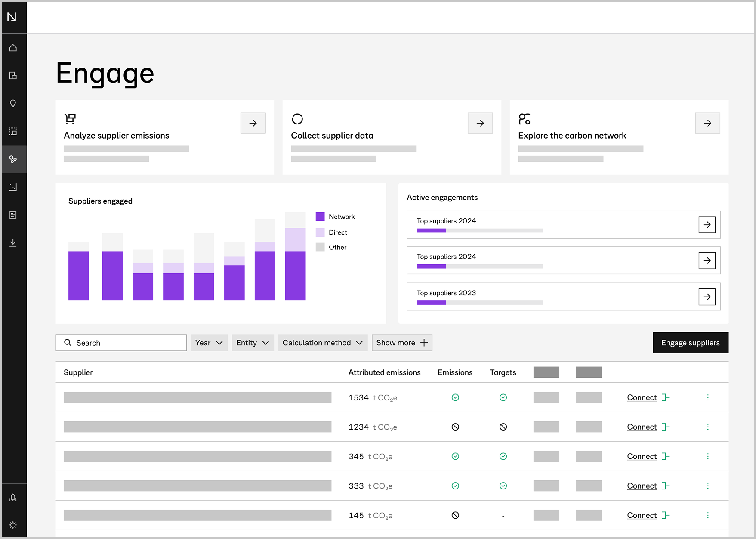Expand the Year filter dropdown
Image resolution: width=756 pixels, height=539 pixels.
(209, 343)
